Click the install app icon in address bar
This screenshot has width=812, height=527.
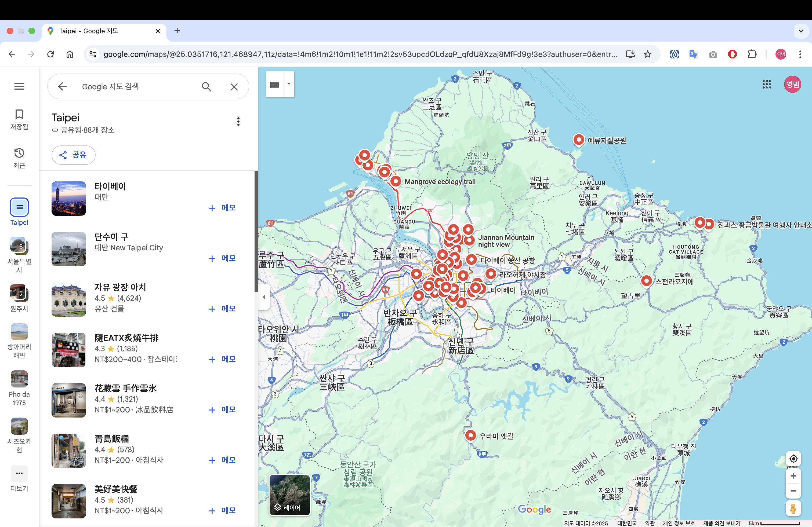point(630,54)
